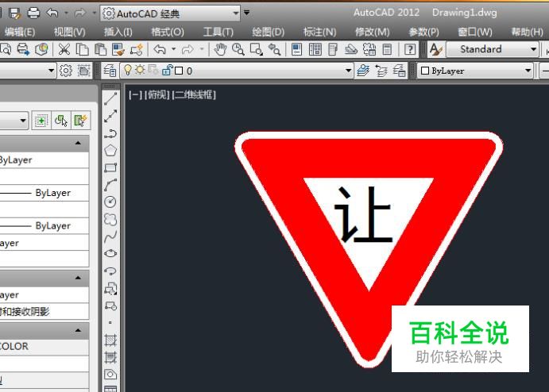
Task: Select the Arc tool
Action: coord(110,185)
